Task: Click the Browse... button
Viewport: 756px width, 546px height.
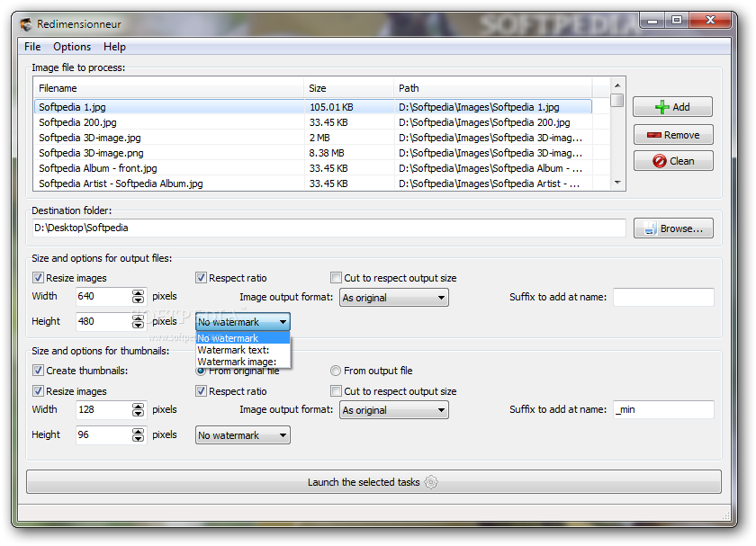Action: pyautogui.click(x=673, y=228)
